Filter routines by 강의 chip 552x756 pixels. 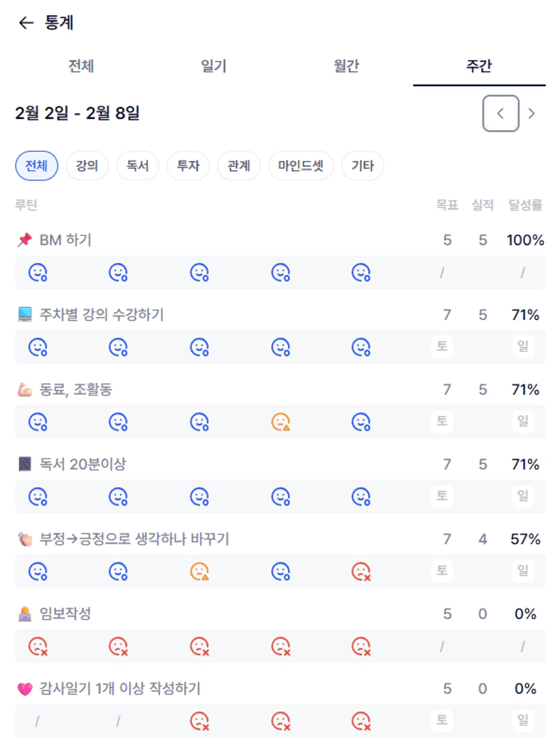(87, 166)
